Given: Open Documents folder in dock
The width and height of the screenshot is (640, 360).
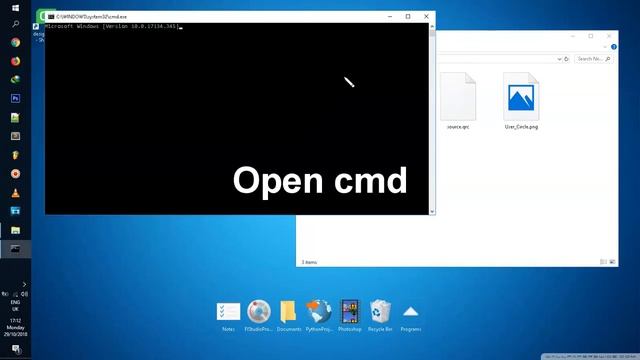Looking at the screenshot, I should 289,316.
